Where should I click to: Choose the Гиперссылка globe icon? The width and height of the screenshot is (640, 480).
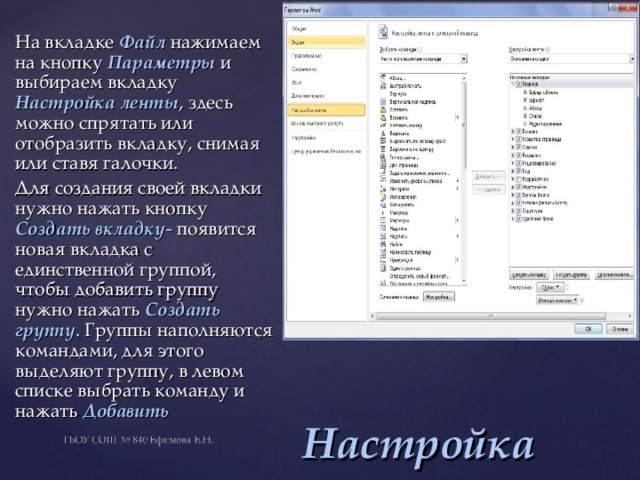(x=383, y=157)
